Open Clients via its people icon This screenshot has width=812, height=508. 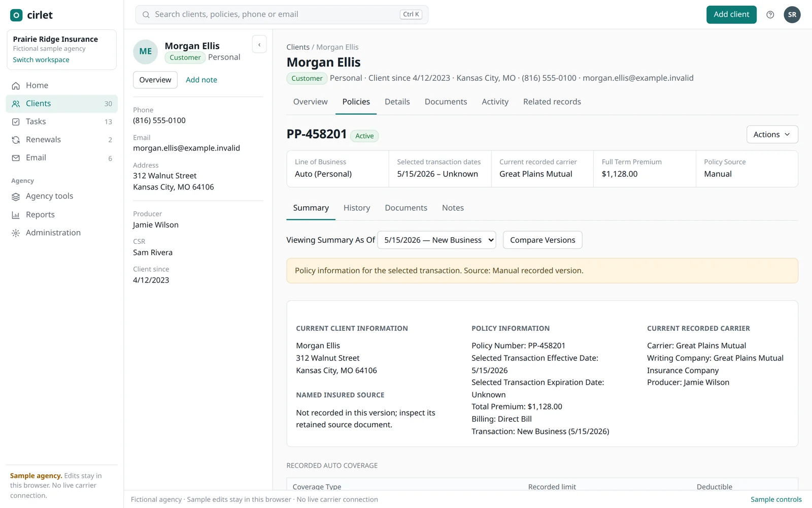(x=16, y=104)
